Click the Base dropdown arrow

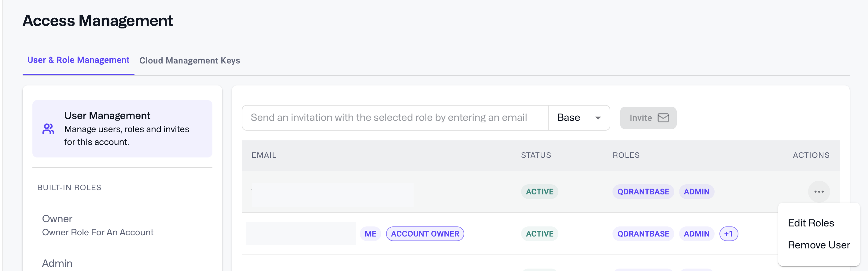coord(598,118)
